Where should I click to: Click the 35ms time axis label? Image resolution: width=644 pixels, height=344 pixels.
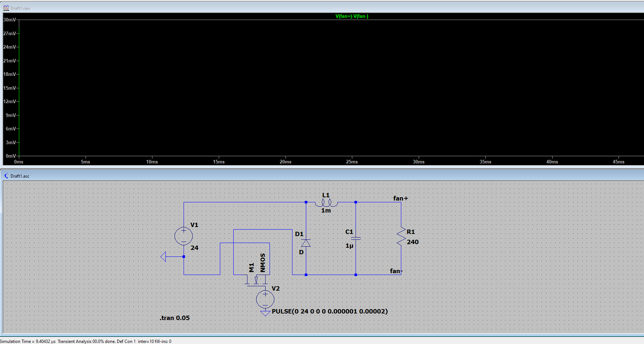(485, 162)
